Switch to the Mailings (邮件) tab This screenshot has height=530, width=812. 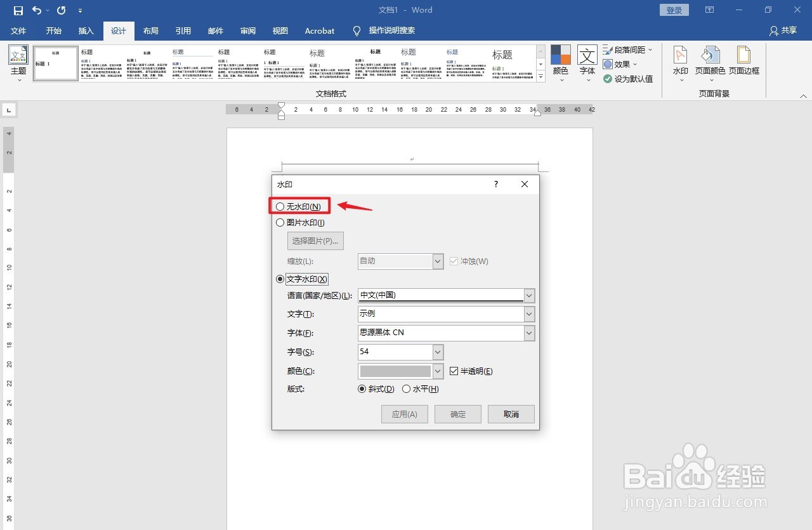point(216,30)
